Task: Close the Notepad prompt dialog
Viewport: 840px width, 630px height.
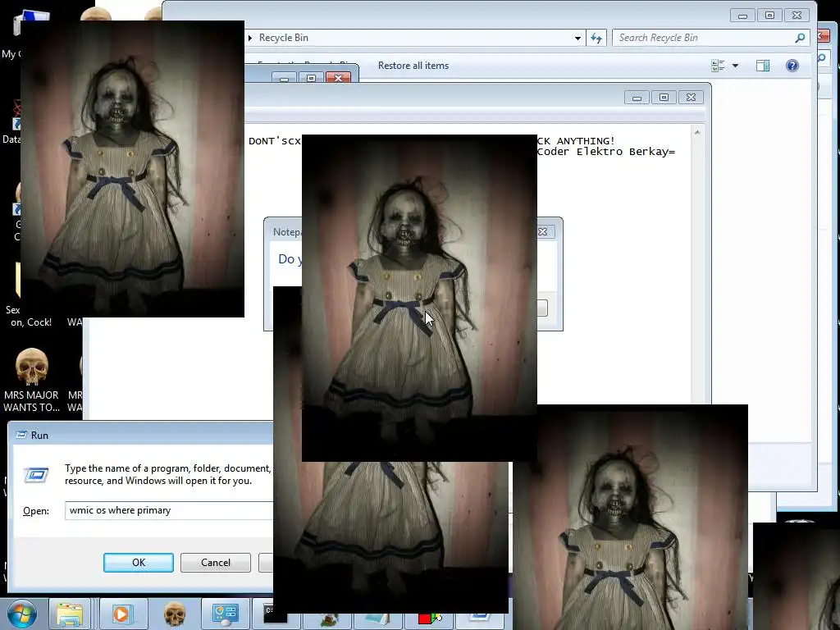Action: [543, 232]
